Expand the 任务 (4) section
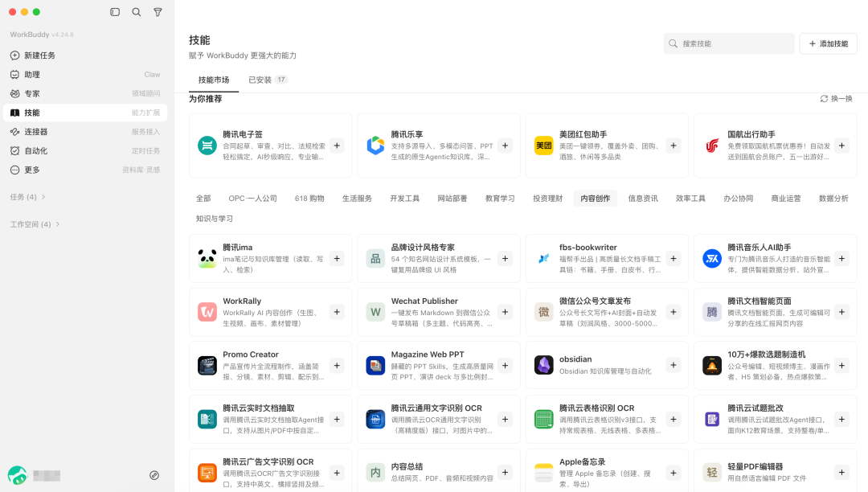This screenshot has height=492, width=868. click(27, 197)
